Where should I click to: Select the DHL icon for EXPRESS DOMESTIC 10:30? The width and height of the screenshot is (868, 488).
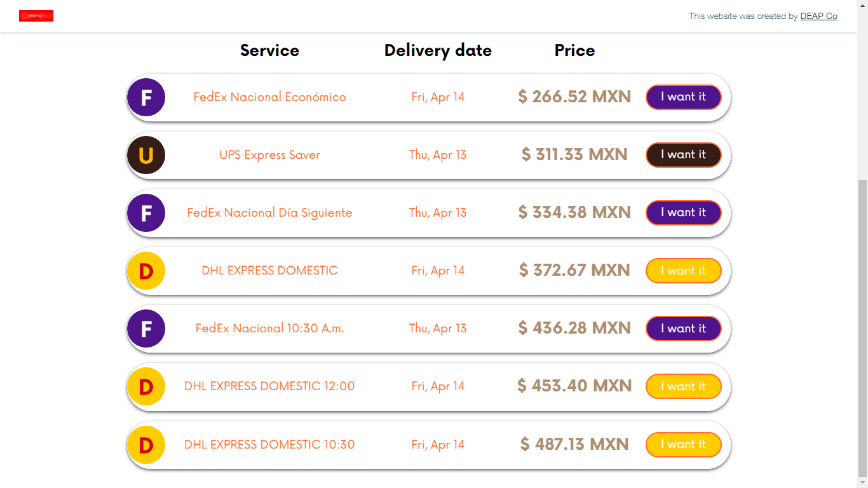[146, 444]
